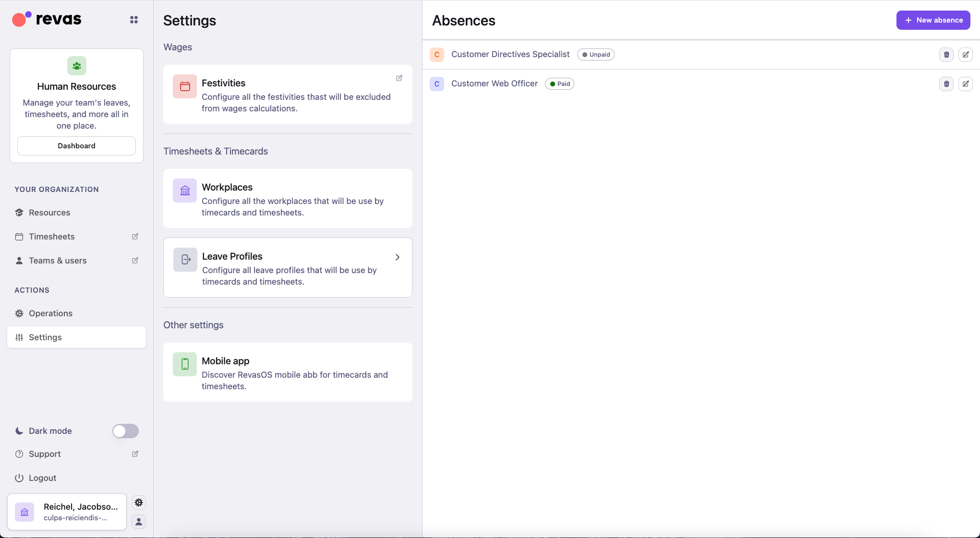
Task: Edit the Customer Directives Specialist absence
Action: [965, 55]
